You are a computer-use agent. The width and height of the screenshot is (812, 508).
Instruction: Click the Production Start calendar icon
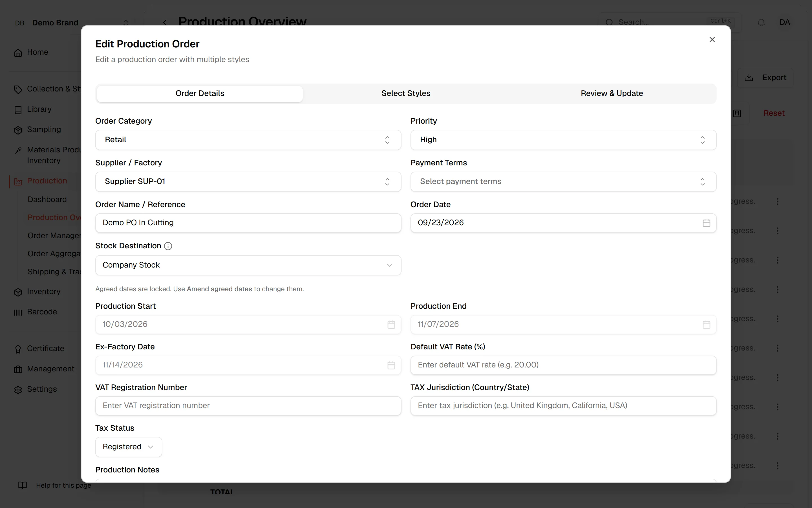391,325
